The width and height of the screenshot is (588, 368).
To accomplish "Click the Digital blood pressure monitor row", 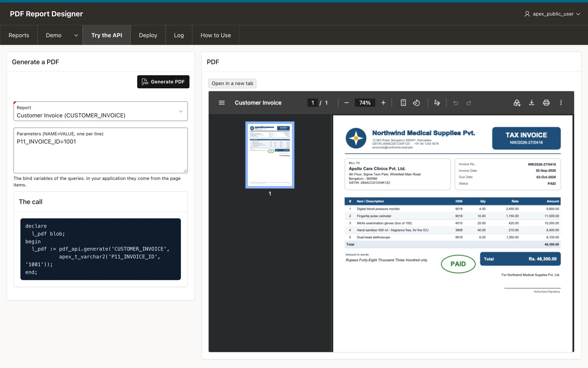I will pyautogui.click(x=453, y=209).
